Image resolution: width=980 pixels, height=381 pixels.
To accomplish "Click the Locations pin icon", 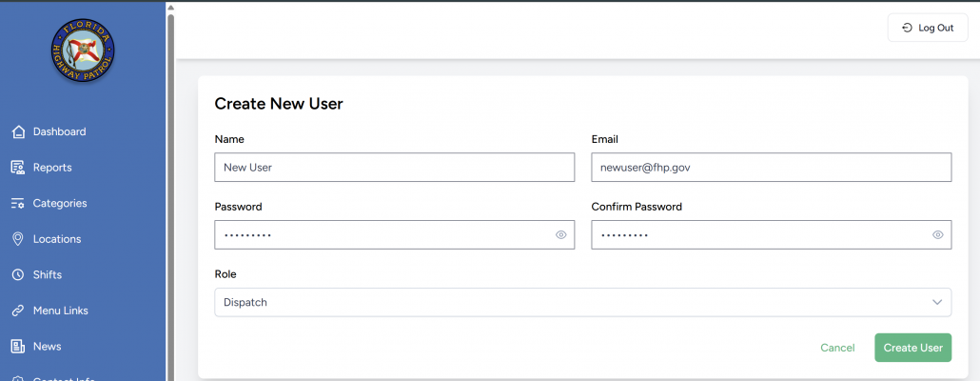I will [18, 239].
